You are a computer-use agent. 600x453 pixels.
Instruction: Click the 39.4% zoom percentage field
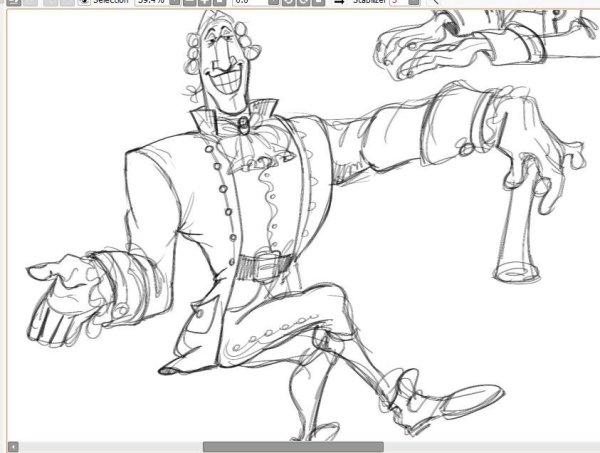(151, 3)
